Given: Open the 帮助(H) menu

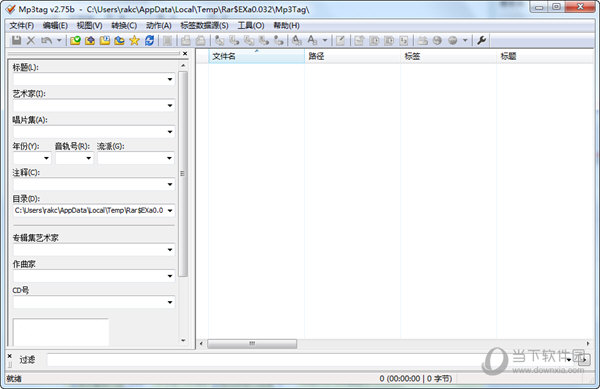Looking at the screenshot, I should coord(286,26).
